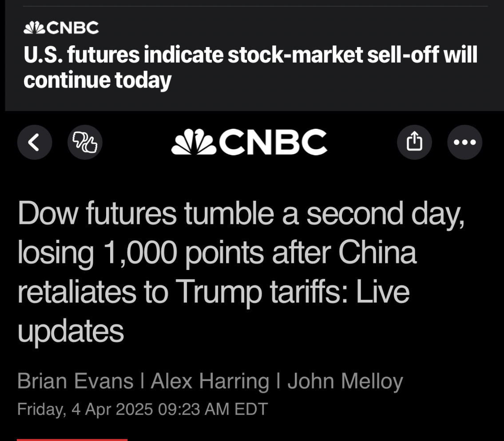Open author John Melloy
This screenshot has width=504, height=441.
(345, 381)
